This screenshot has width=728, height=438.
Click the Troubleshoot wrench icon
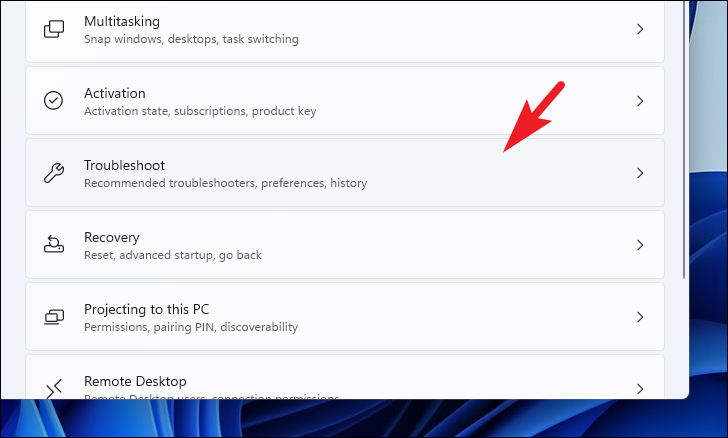[54, 173]
